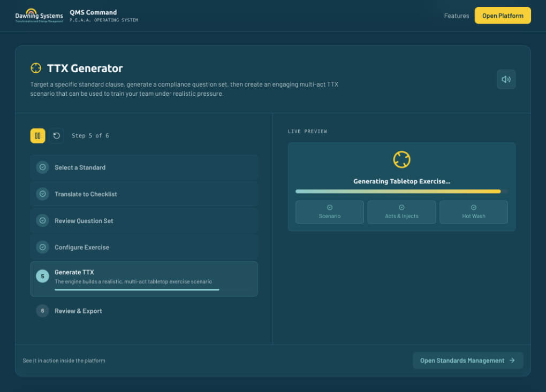This screenshot has width=546, height=392.
Task: Mute the audio with the speaker toggle
Action: point(505,79)
